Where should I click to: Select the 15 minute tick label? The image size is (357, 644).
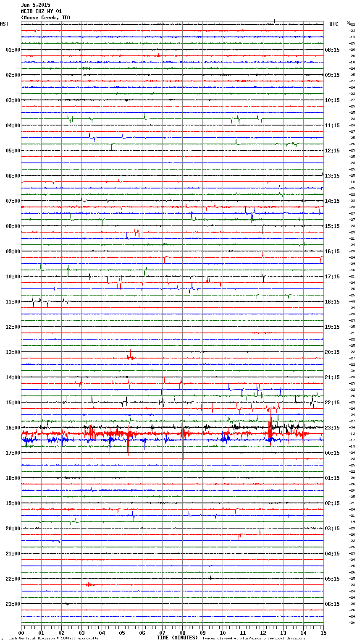(323, 633)
